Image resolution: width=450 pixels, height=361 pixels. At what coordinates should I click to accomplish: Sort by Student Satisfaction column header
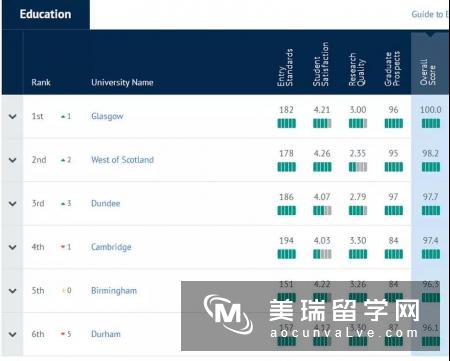(320, 64)
